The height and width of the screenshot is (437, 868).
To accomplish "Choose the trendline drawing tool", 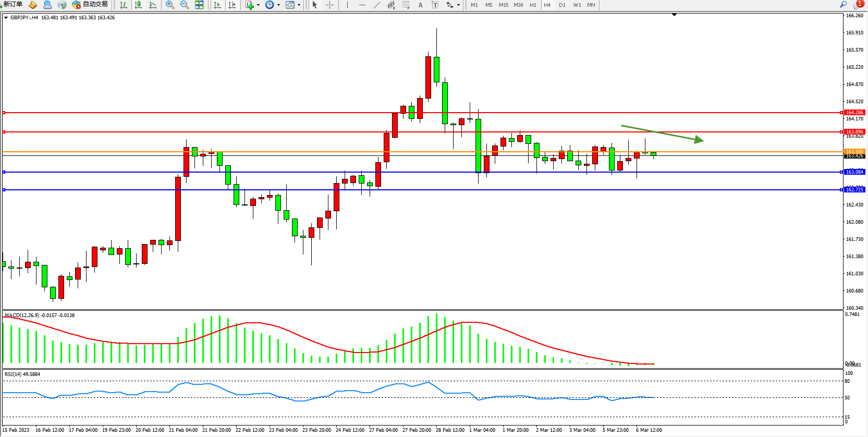I will [376, 5].
